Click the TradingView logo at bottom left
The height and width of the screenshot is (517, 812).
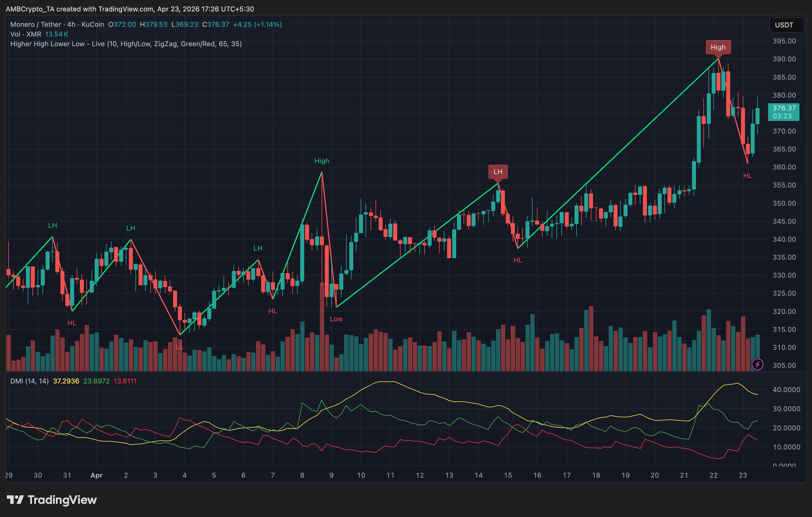52,500
